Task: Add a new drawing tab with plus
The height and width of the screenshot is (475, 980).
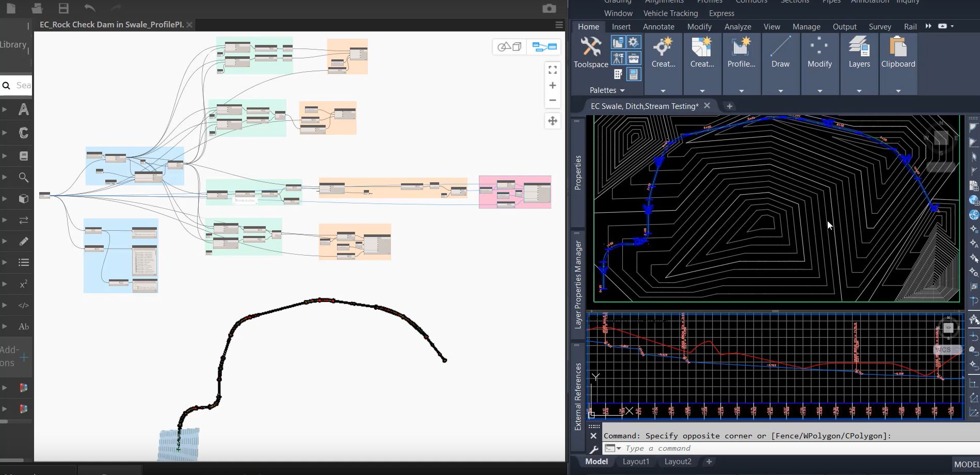Action: [729, 106]
